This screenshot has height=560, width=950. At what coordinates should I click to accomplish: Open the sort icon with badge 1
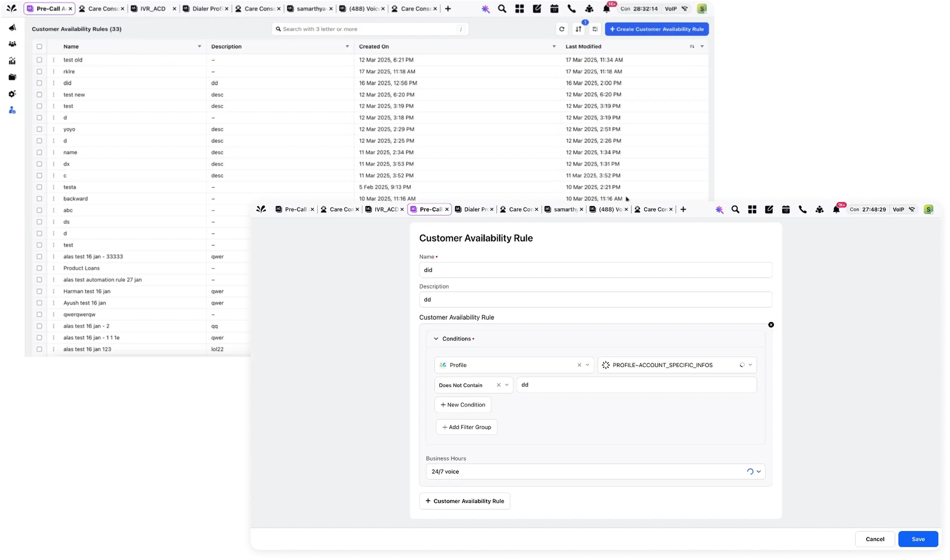(x=578, y=29)
